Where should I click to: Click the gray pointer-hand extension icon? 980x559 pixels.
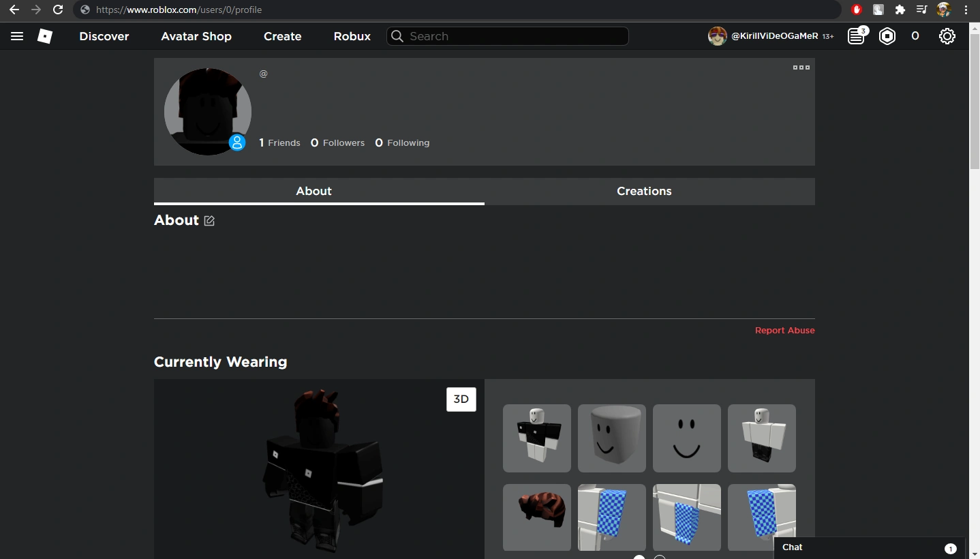(878, 10)
